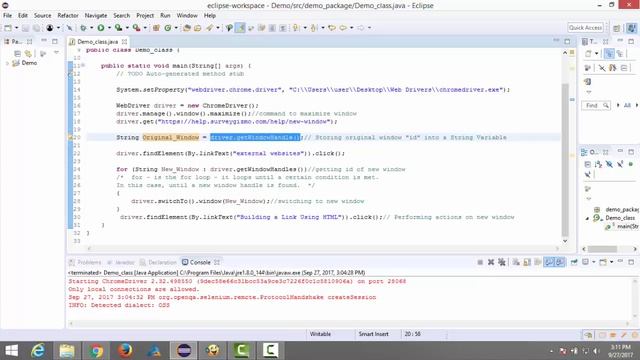Select the Demo_class.java editor tab
Screen dimensions: 640x360
(98, 42)
